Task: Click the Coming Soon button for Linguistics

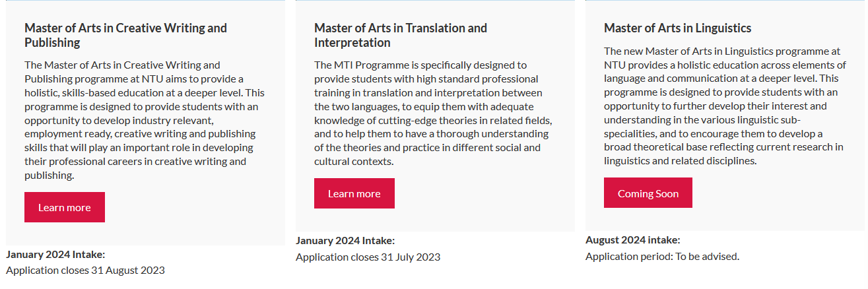Action: 648,193
